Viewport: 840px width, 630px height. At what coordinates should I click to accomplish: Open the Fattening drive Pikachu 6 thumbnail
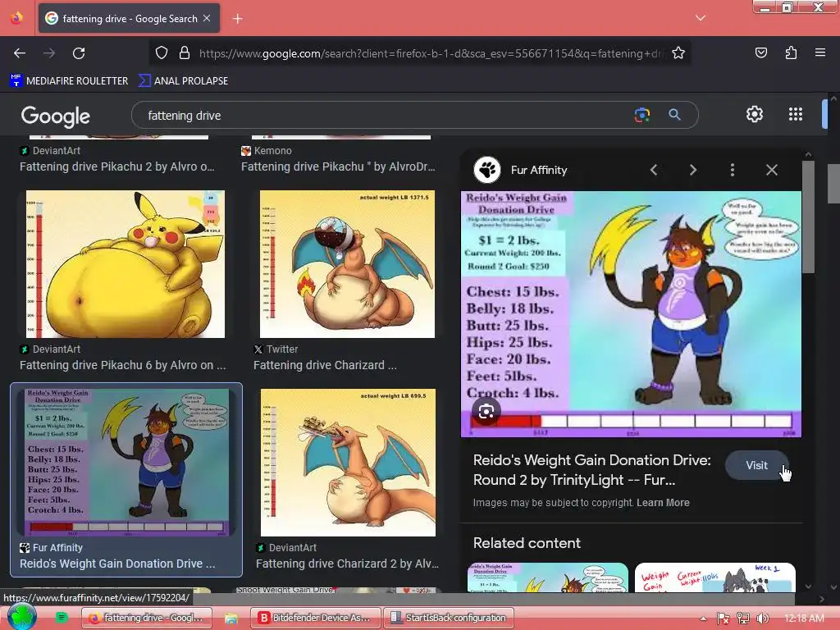(x=126, y=264)
